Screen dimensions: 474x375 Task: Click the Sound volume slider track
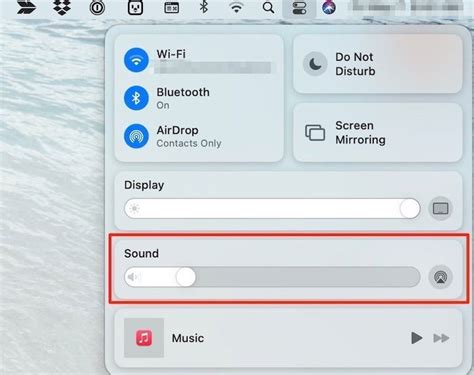click(x=272, y=277)
